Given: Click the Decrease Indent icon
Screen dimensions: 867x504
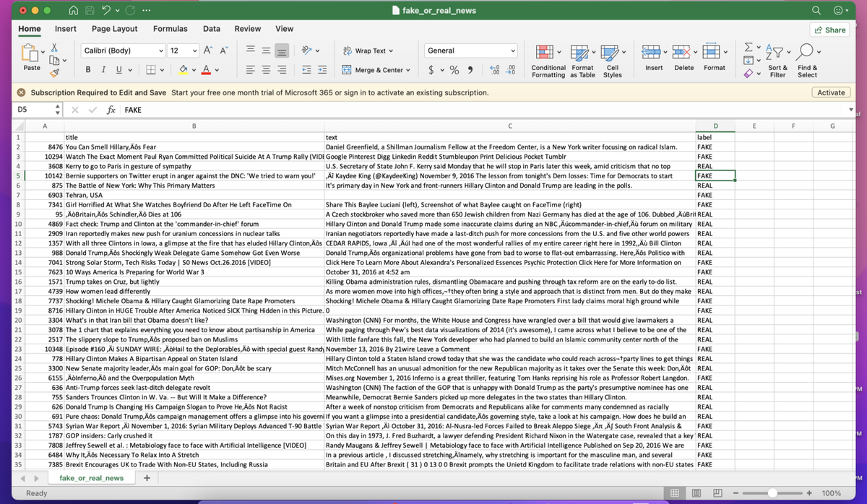Looking at the screenshot, I should pos(306,70).
